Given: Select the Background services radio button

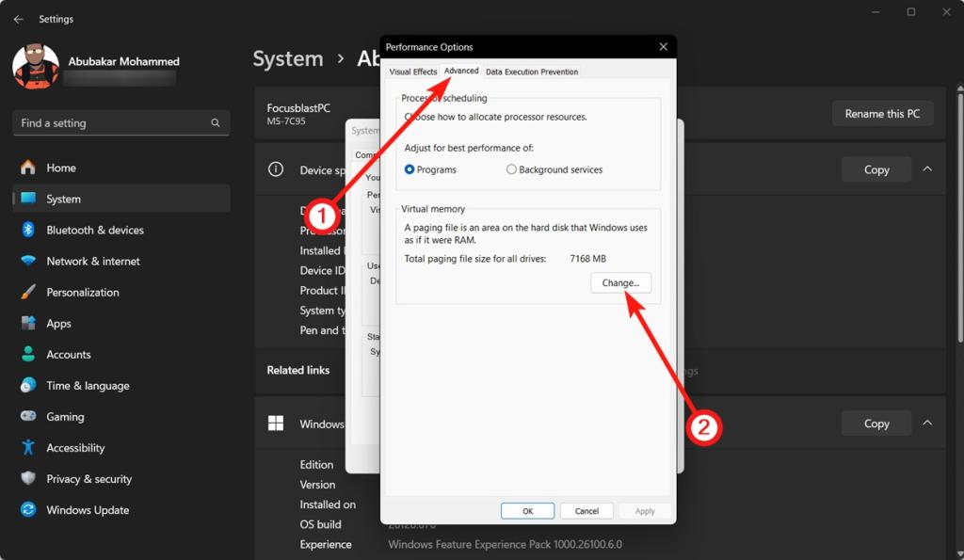Looking at the screenshot, I should [x=511, y=169].
